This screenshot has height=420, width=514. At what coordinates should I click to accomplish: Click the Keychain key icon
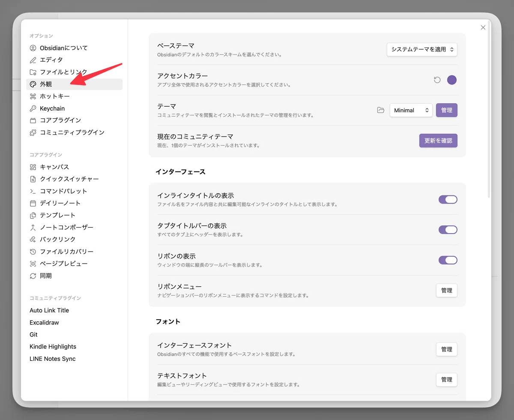33,108
